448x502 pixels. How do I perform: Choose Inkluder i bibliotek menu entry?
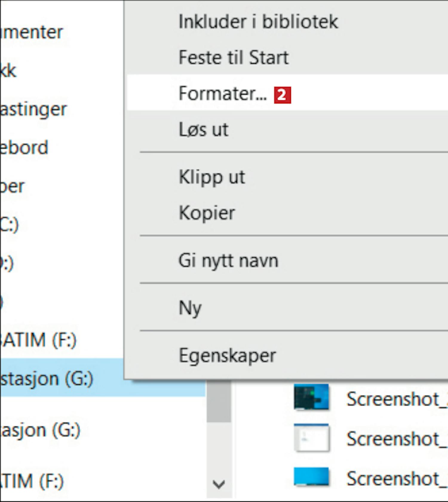click(258, 22)
